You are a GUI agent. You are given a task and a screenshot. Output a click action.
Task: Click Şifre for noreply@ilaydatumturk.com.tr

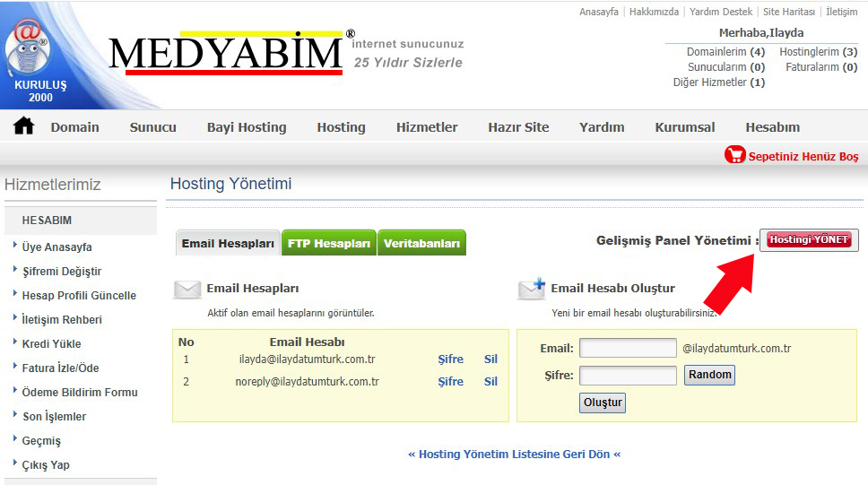point(451,382)
